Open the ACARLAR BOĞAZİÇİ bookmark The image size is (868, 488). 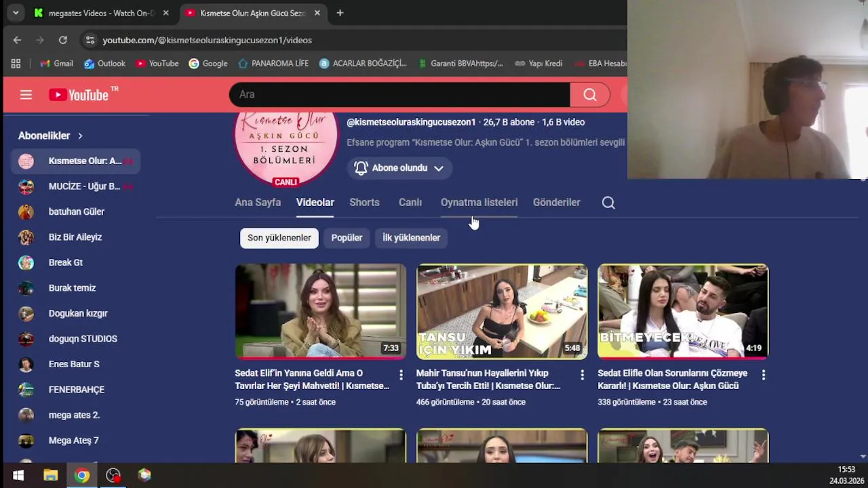tap(363, 64)
